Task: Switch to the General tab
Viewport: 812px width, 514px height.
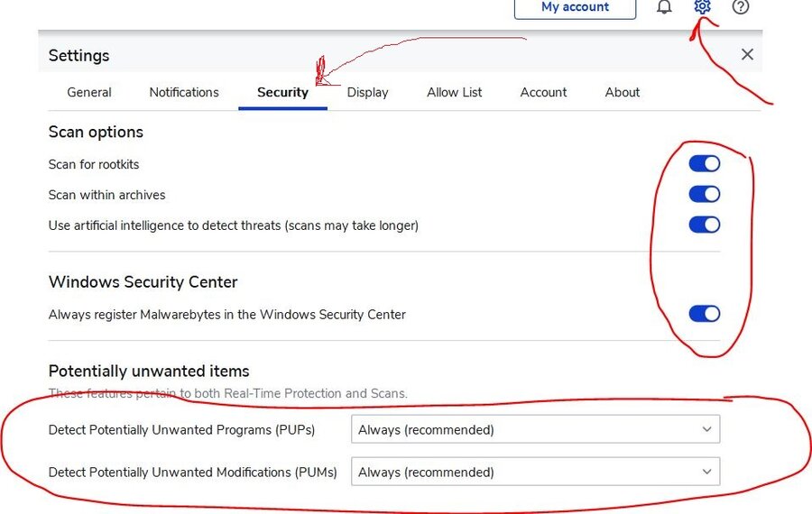Action: 89,92
